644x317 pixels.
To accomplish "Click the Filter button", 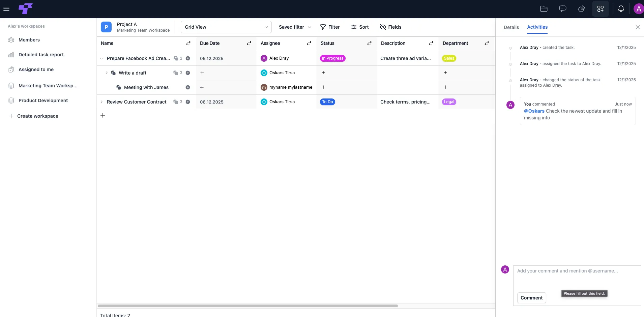I will (330, 27).
